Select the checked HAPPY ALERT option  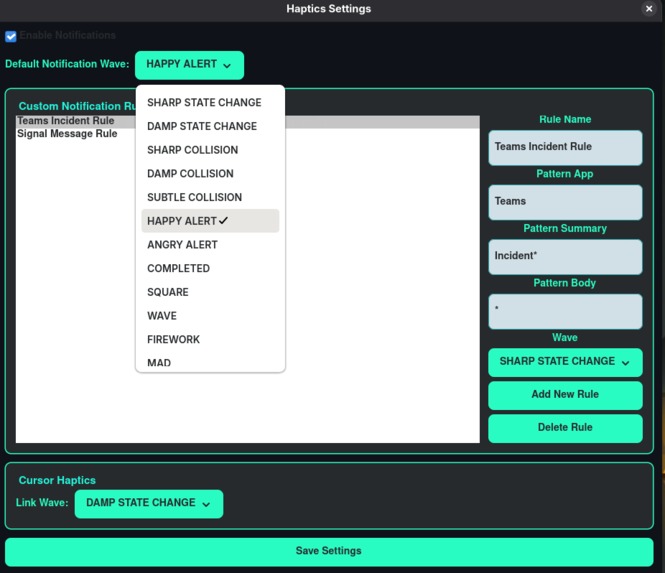[x=210, y=221]
